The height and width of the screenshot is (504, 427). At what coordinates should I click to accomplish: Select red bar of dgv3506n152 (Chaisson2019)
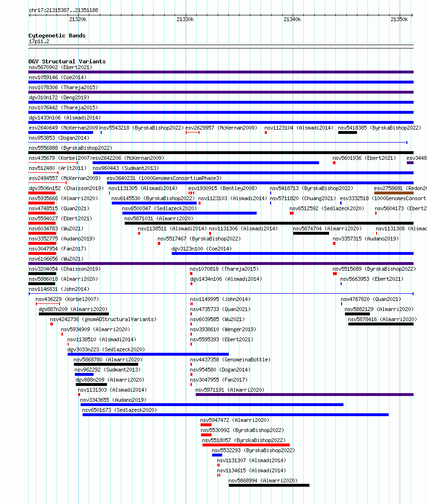[x=42, y=193]
